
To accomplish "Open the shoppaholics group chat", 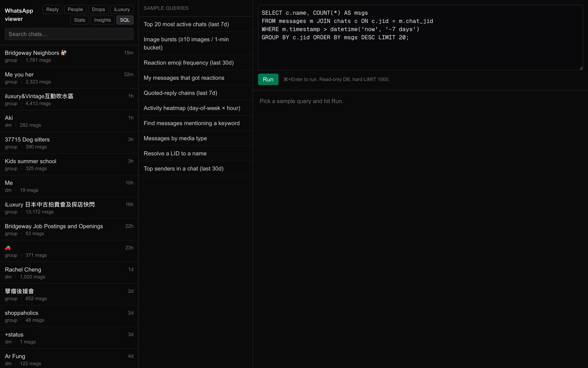I will click(x=69, y=316).
